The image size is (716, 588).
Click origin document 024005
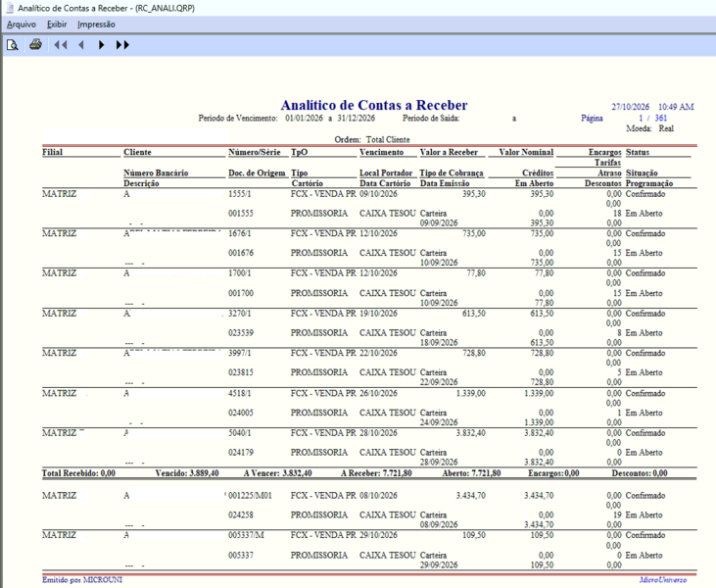(241, 413)
